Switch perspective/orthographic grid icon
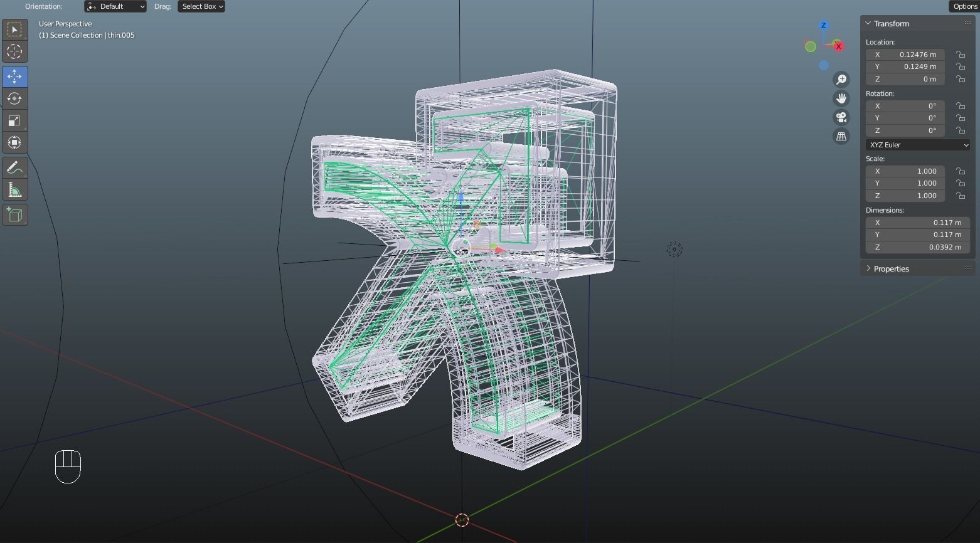This screenshot has height=543, width=980. click(x=841, y=136)
